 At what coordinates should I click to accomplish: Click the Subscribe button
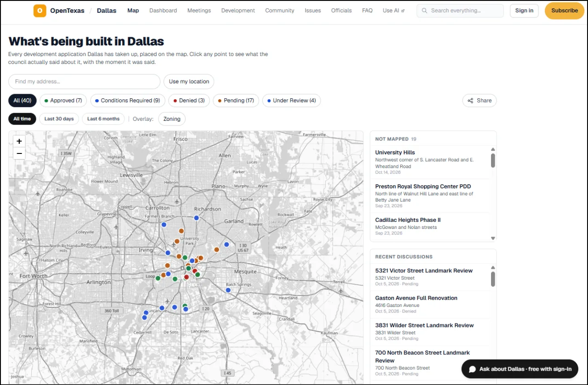(565, 11)
